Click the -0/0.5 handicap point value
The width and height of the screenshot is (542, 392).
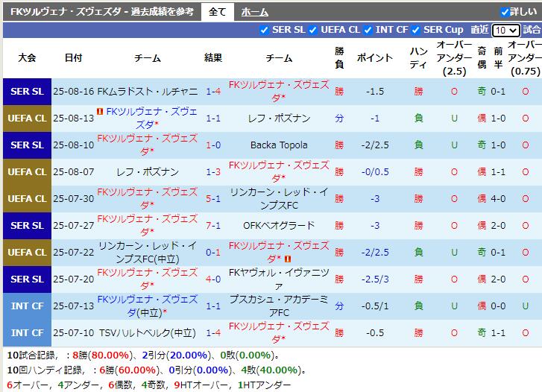click(x=375, y=172)
